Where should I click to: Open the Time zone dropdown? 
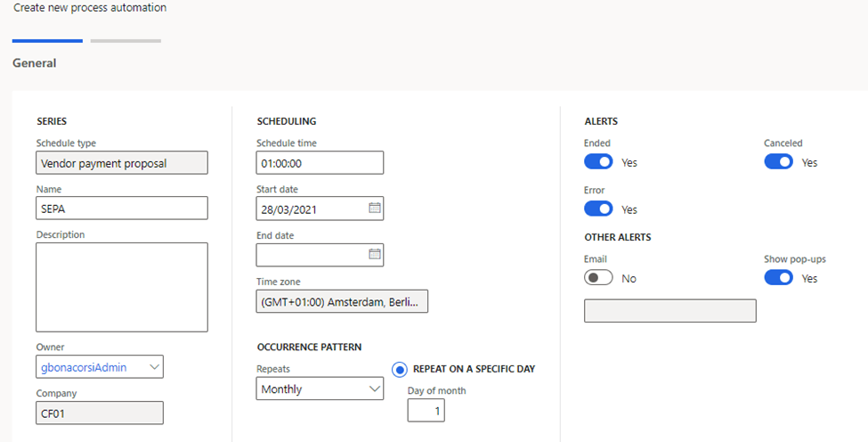[342, 302]
